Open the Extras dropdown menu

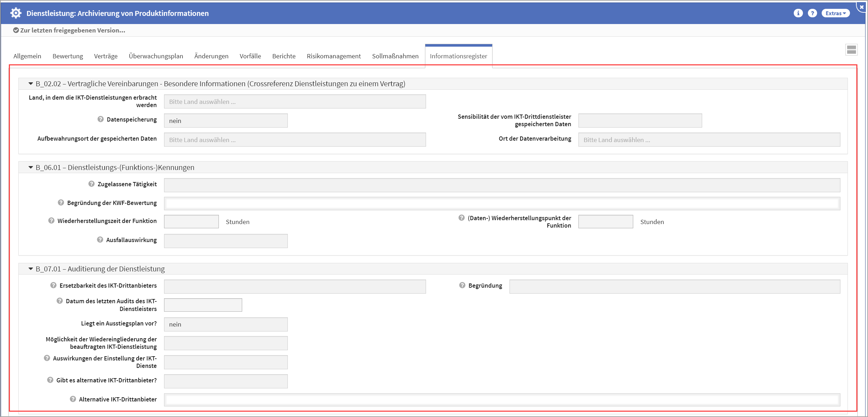pyautogui.click(x=835, y=13)
